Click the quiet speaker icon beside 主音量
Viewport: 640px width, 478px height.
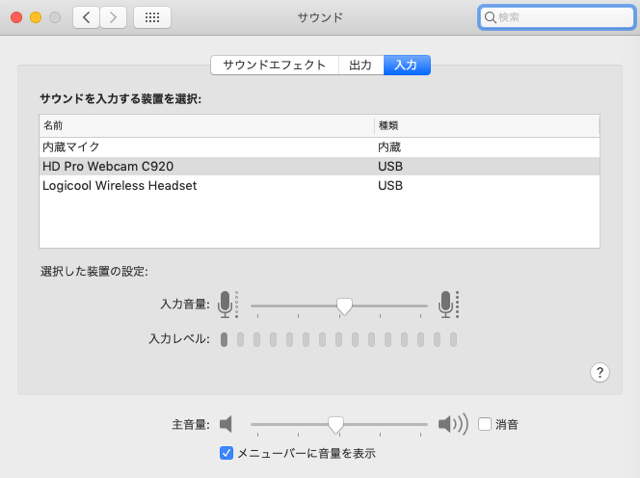pos(226,424)
